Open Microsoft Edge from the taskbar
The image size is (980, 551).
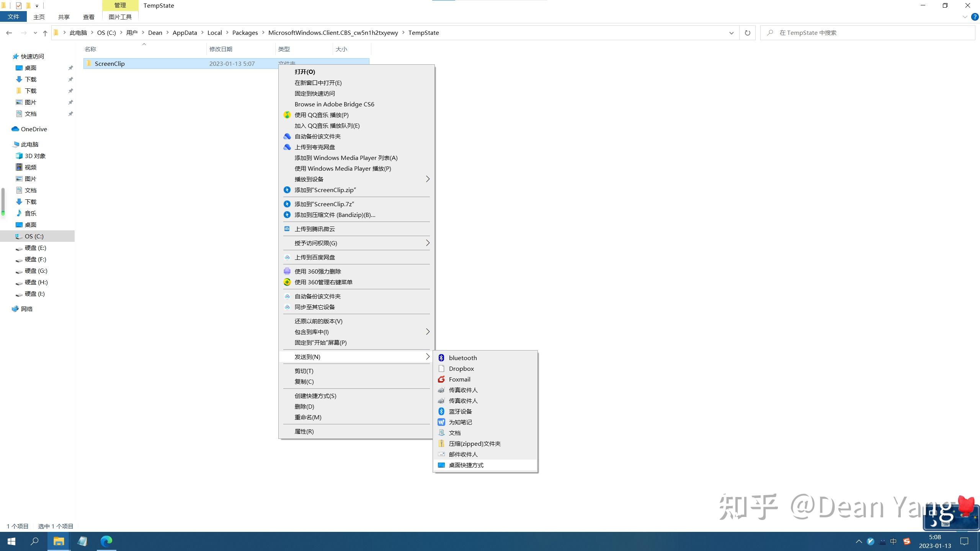click(106, 541)
